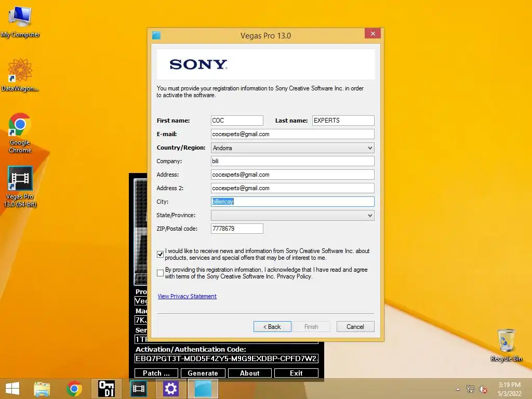Check the Privacy Policy acknowledgement checkbox
This screenshot has width=532, height=399.
160,273
